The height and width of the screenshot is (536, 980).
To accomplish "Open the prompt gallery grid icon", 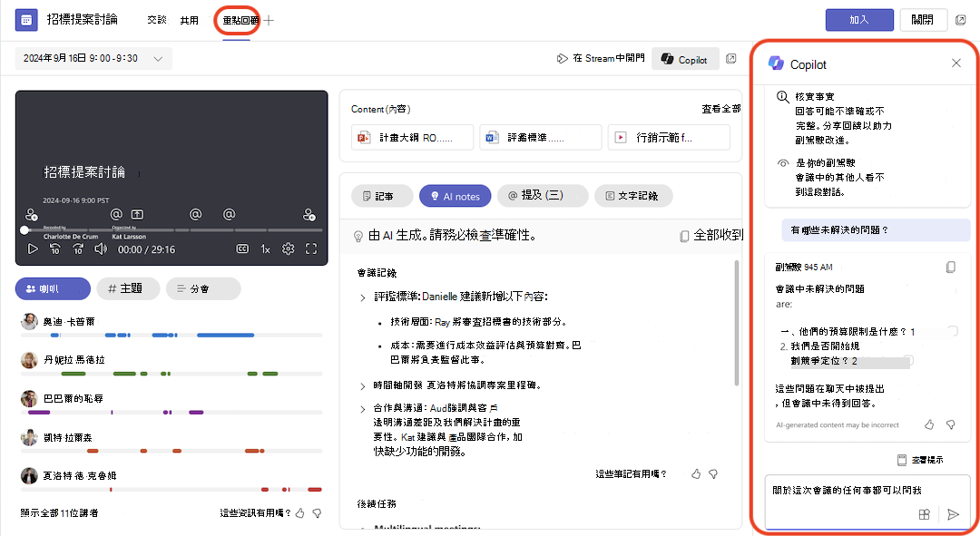I will pos(925,514).
